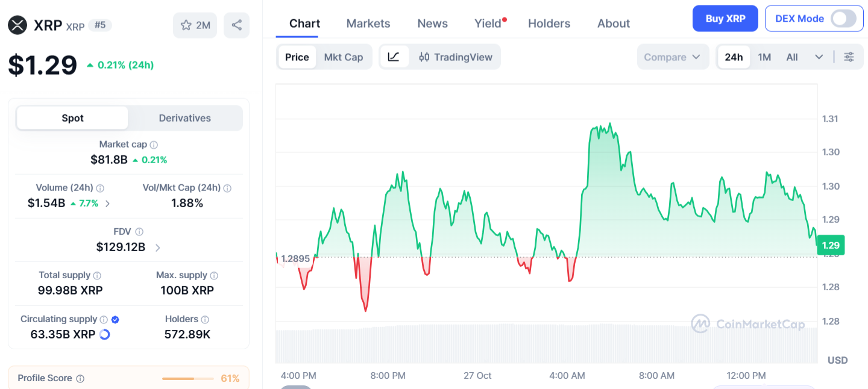868x389 pixels.
Task: Click the $129.12B FDV value
Action: coord(121,247)
